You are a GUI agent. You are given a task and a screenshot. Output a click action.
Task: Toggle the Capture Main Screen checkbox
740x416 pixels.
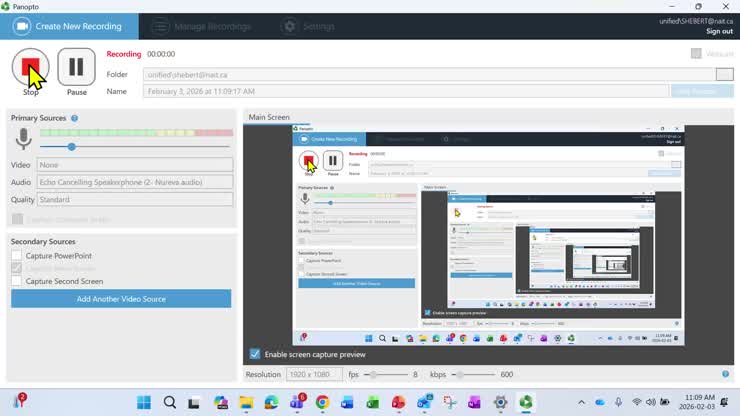(17, 268)
